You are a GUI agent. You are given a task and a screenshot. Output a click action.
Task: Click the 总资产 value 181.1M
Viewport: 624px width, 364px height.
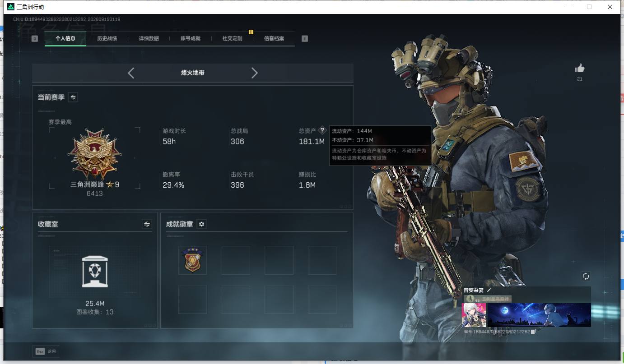tap(312, 142)
